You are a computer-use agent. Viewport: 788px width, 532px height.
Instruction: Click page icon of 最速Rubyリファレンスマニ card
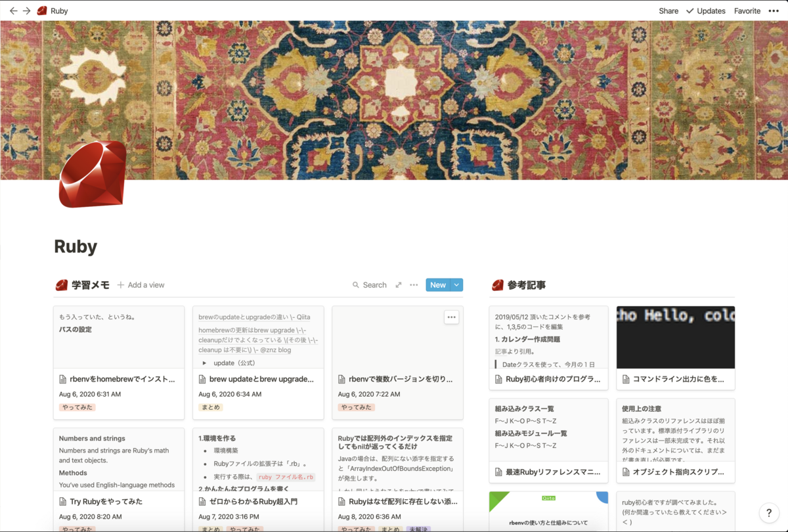coord(499,472)
